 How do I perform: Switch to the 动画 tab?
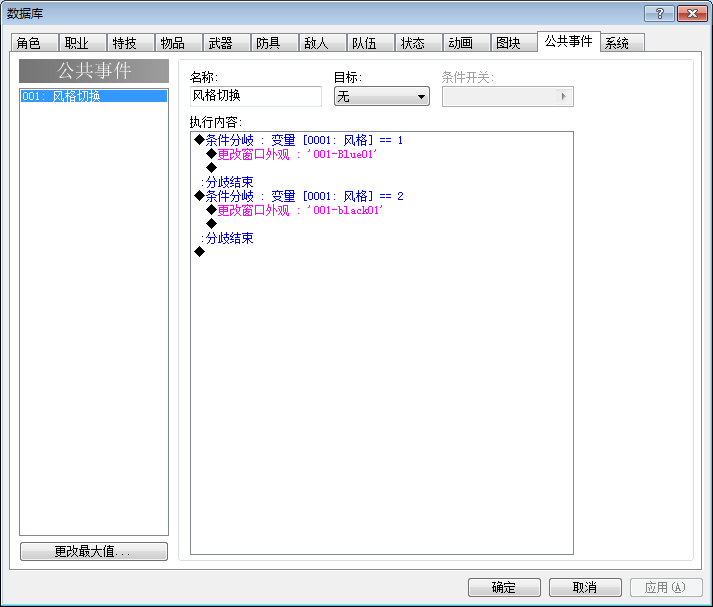point(467,43)
